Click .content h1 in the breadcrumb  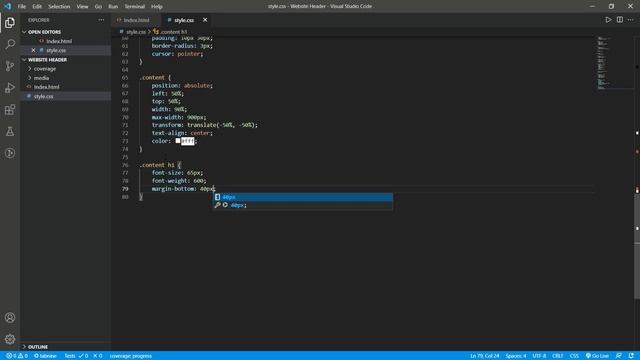click(x=173, y=31)
